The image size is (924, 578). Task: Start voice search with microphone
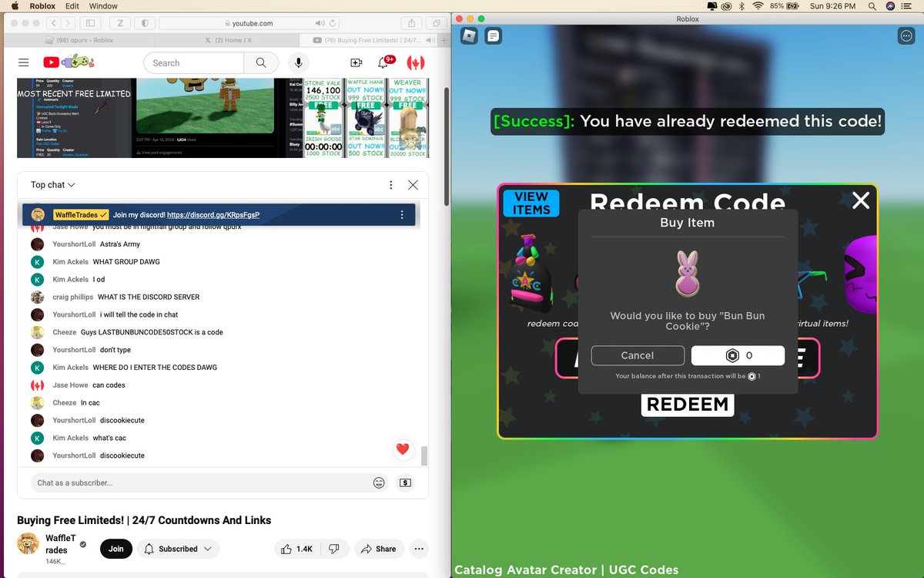pos(299,63)
